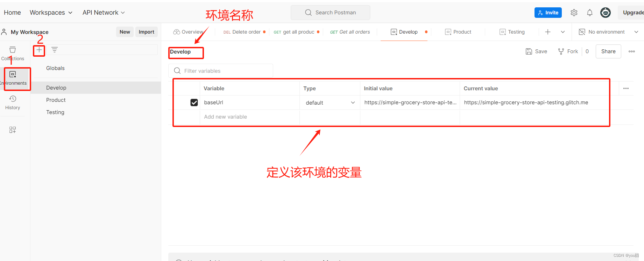This screenshot has height=261, width=644.
Task: Click the fork count 0
Action: [x=587, y=51]
